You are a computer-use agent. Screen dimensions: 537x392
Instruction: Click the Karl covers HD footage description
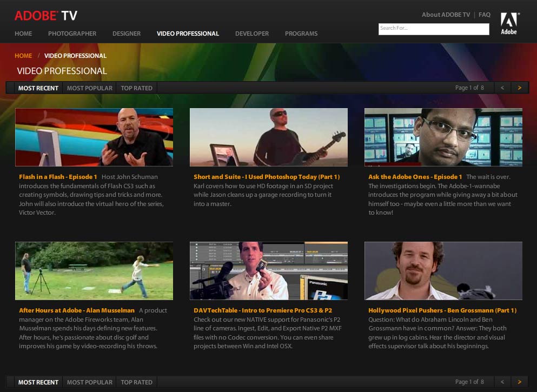[263, 195]
